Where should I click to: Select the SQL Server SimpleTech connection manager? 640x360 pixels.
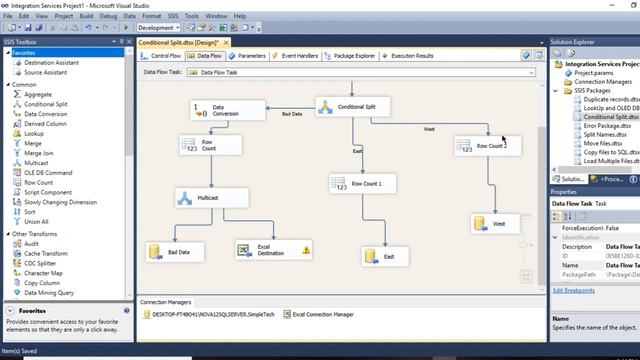coord(209,314)
